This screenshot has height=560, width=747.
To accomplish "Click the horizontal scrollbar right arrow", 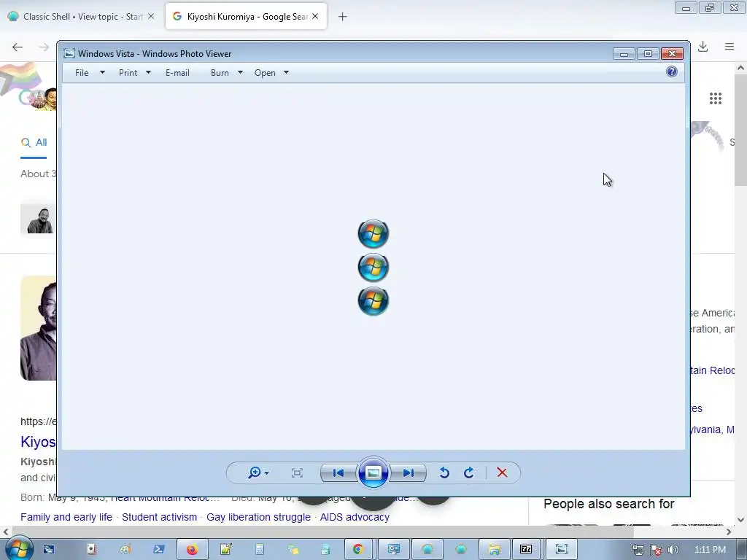I will (729, 532).
